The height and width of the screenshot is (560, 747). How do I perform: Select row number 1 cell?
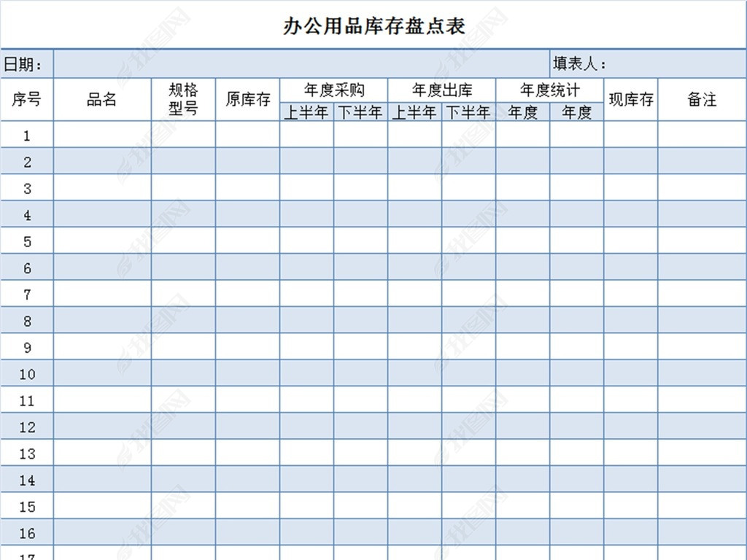click(27, 135)
